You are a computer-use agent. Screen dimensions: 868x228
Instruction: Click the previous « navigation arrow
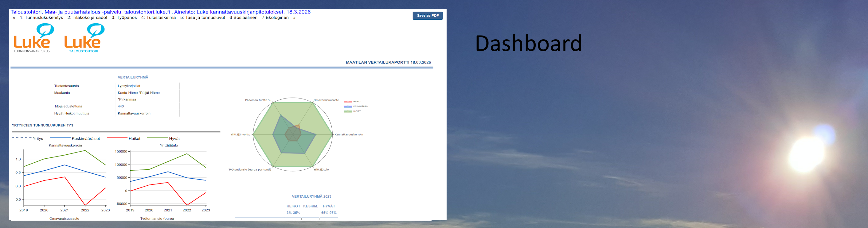coord(14,18)
